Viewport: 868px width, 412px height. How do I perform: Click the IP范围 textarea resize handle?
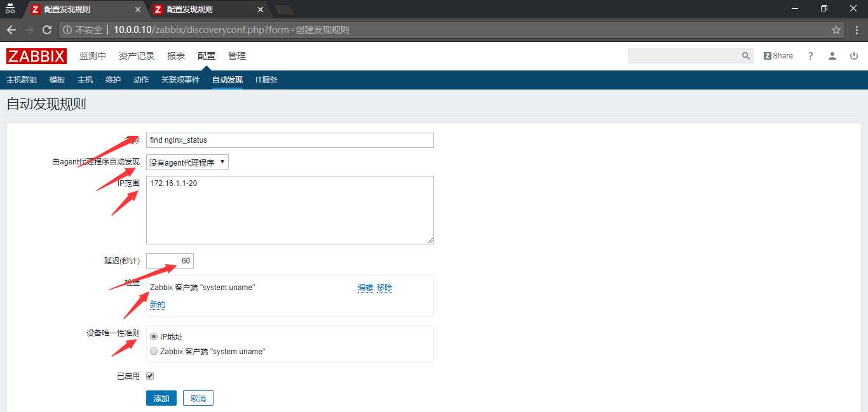(x=430, y=241)
